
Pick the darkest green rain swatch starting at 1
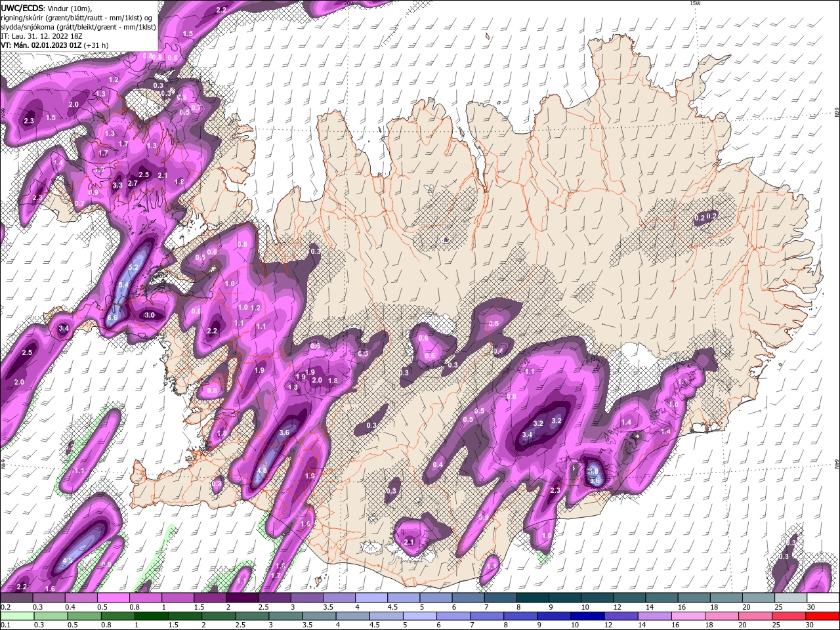(151, 616)
